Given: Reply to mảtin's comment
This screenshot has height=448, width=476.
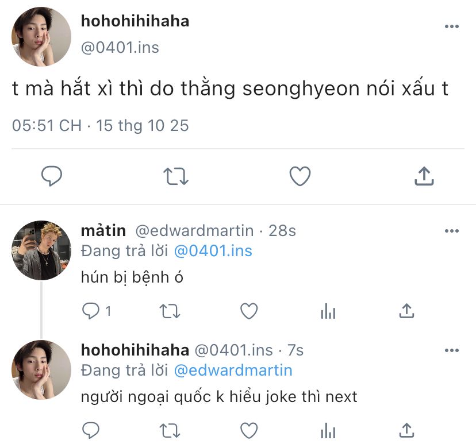Looking at the screenshot, I should 91,311.
